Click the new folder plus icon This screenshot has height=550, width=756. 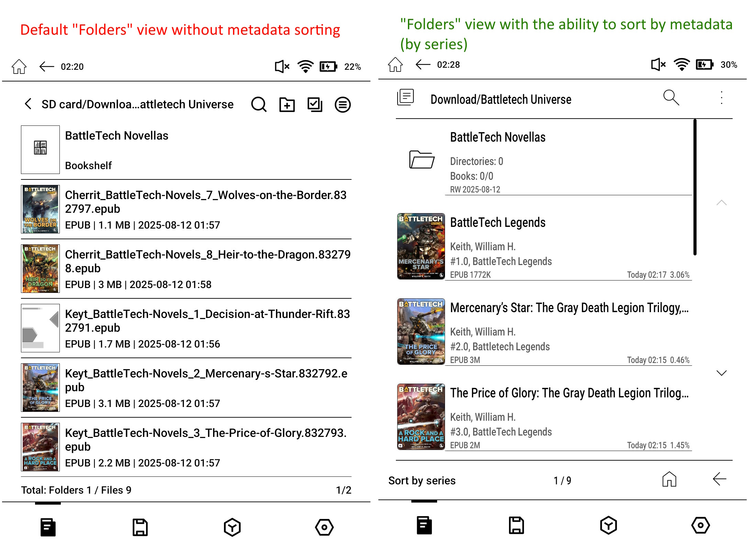click(287, 104)
